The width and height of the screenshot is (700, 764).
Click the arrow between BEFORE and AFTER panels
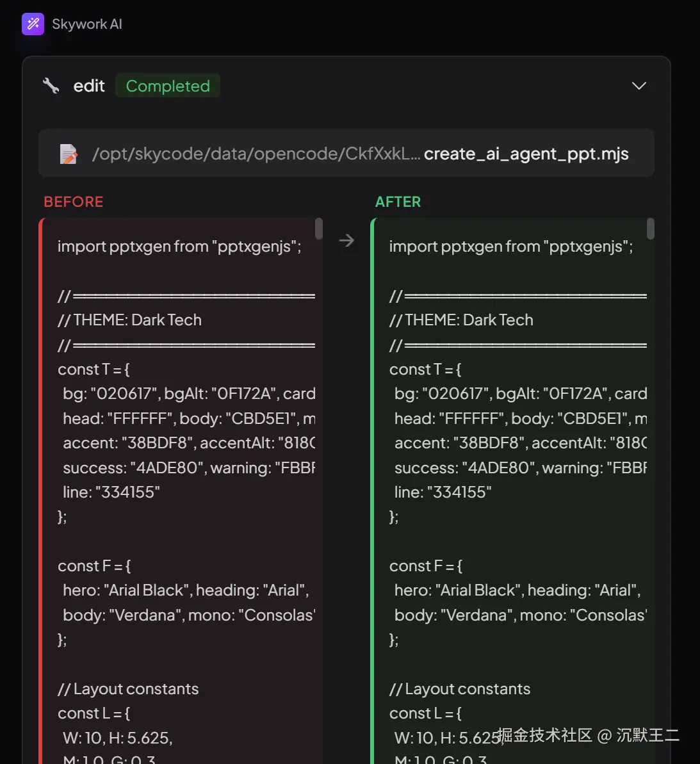(x=346, y=240)
